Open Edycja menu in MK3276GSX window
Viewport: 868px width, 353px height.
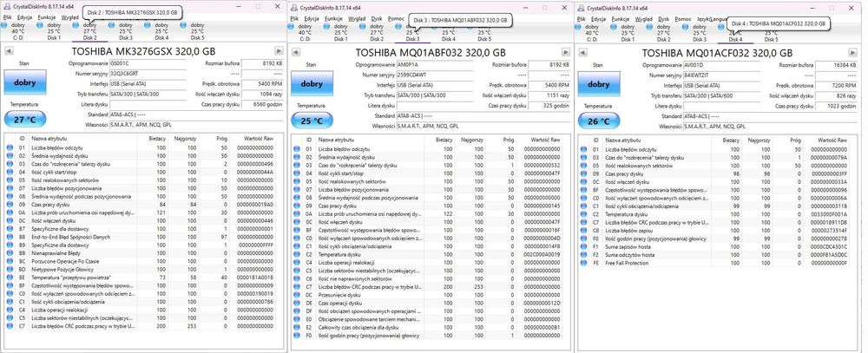point(25,17)
